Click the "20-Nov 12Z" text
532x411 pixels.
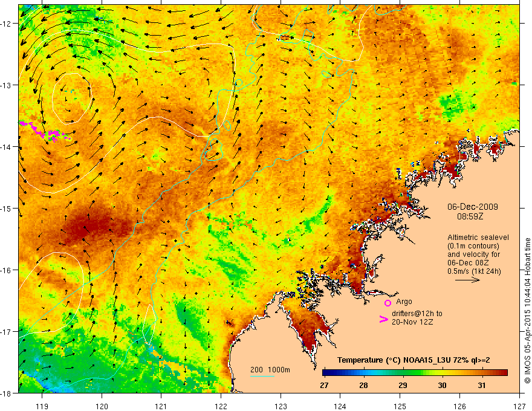point(412,322)
